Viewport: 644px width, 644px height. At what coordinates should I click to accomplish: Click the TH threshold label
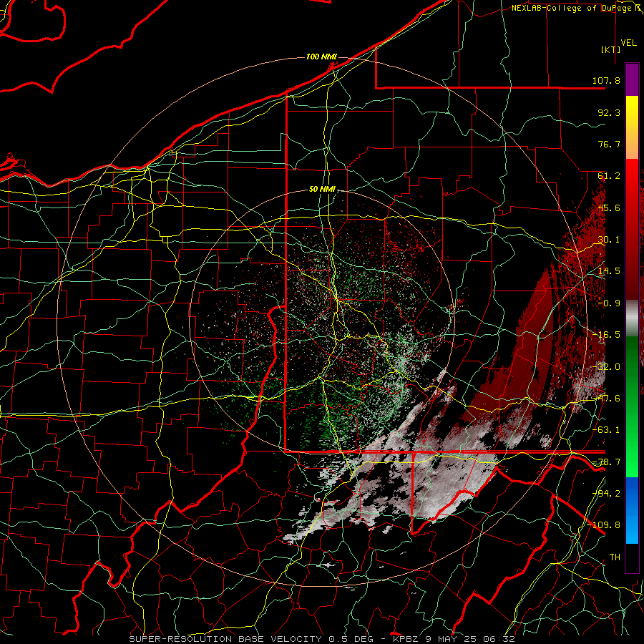coord(615,557)
